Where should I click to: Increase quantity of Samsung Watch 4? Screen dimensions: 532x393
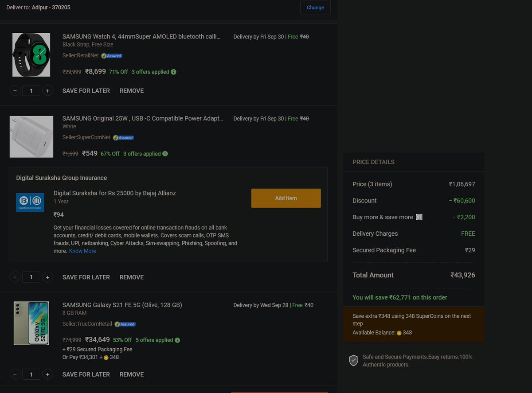pos(47,91)
